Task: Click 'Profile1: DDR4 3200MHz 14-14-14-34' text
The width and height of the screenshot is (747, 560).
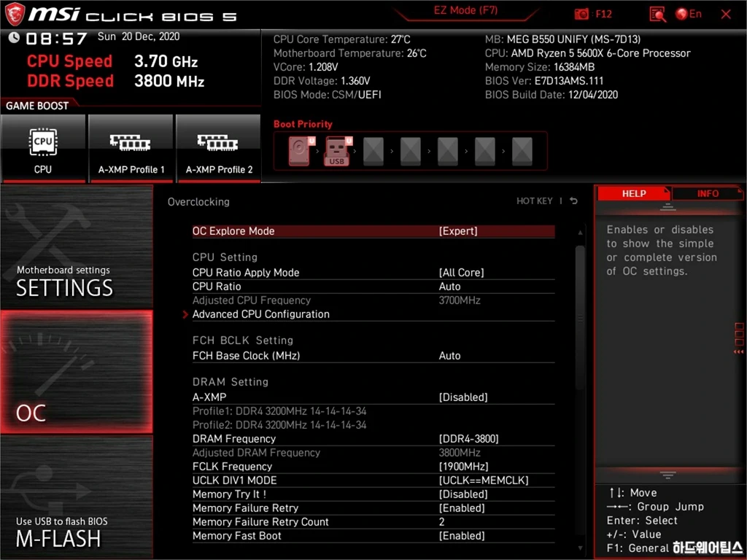Action: pos(279,411)
